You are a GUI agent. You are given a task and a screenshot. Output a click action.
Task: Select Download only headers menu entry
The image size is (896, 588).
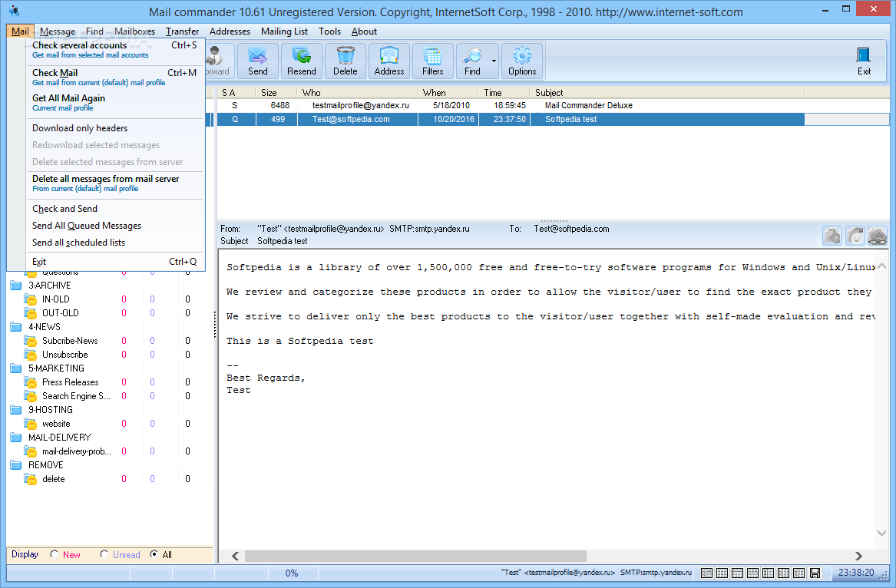[114, 128]
